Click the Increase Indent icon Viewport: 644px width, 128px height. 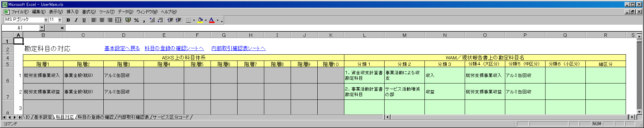tap(178, 20)
